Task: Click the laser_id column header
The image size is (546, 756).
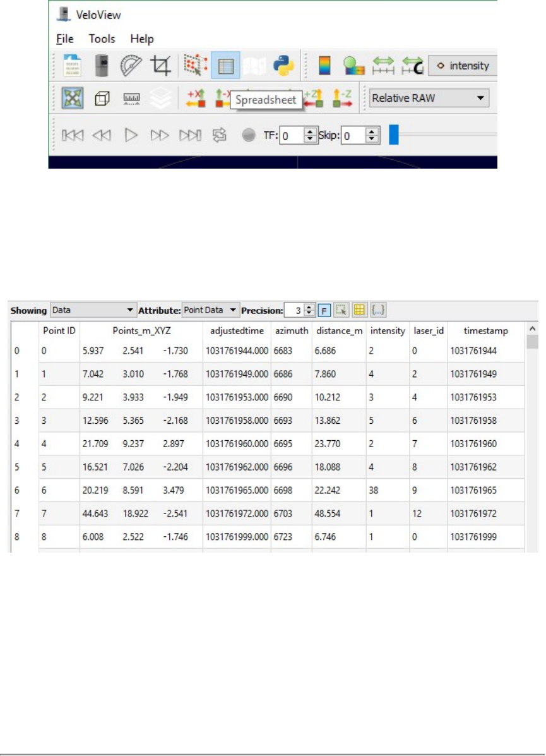Action: 429,331
